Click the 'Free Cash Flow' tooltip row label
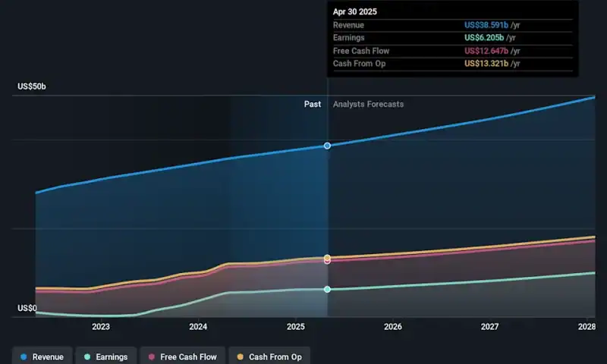The image size is (607, 364). 361,51
